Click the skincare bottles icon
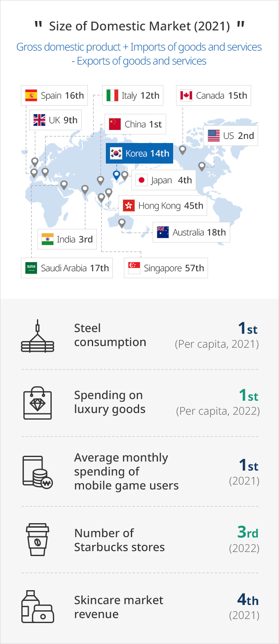The height and width of the screenshot is (644, 279). 37,607
